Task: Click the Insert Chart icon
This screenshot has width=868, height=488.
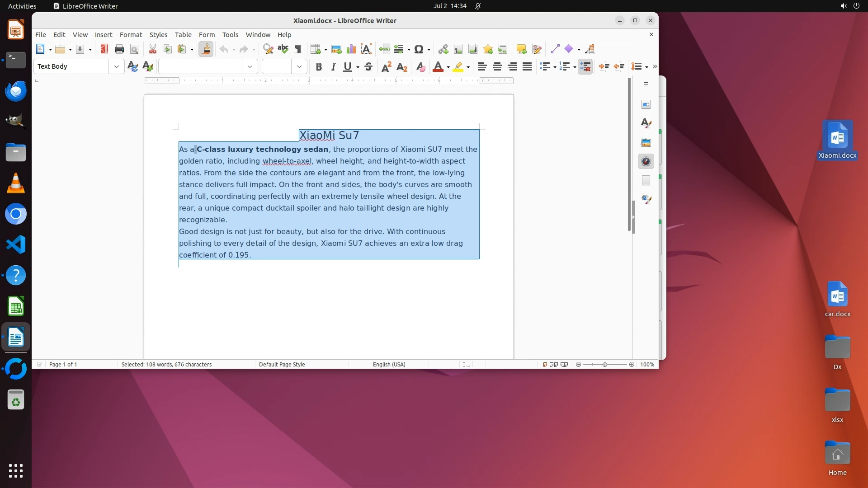Action: pyautogui.click(x=351, y=49)
